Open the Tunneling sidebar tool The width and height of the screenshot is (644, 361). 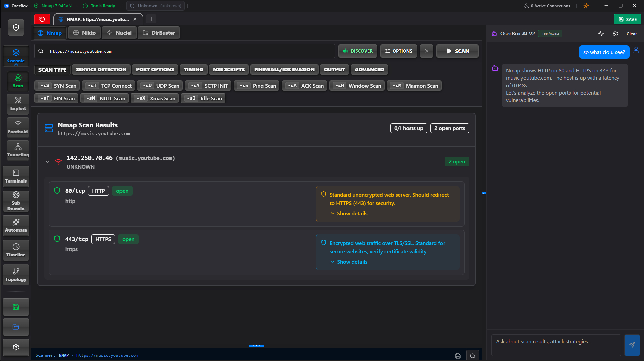(x=18, y=150)
